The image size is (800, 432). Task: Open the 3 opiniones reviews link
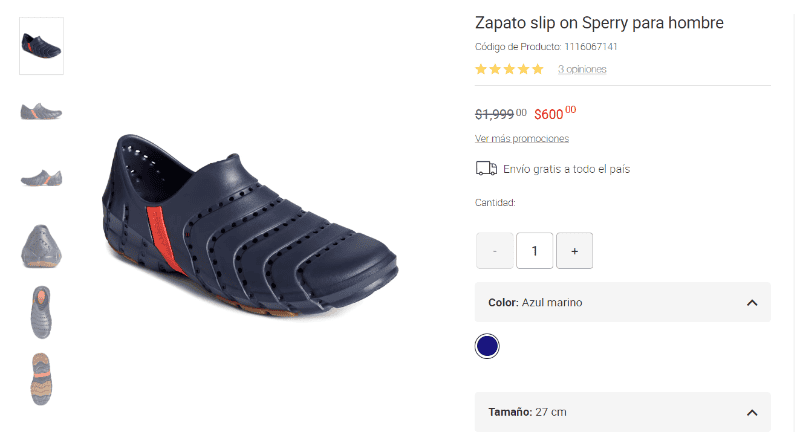[582, 70]
